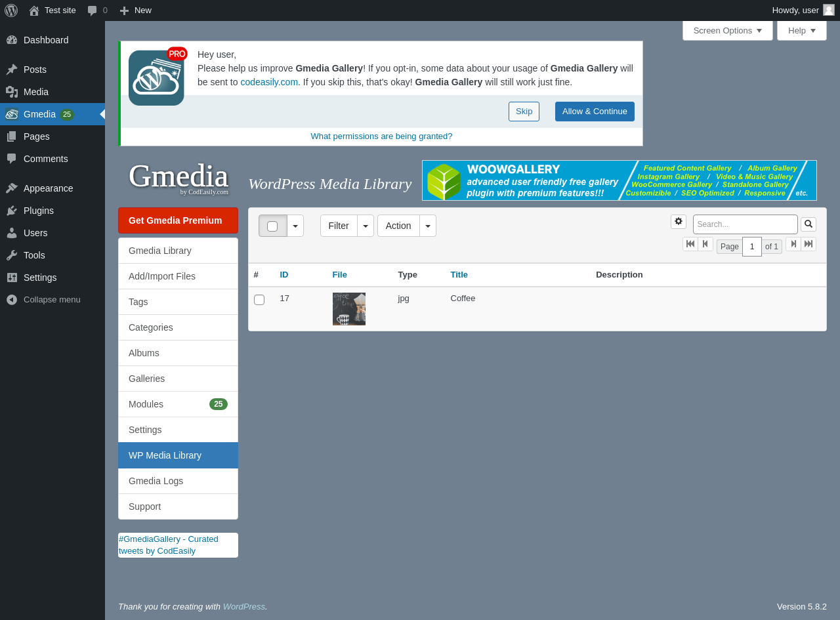This screenshot has height=620, width=840.
Task: Open the Galleries section
Action: pos(178,379)
